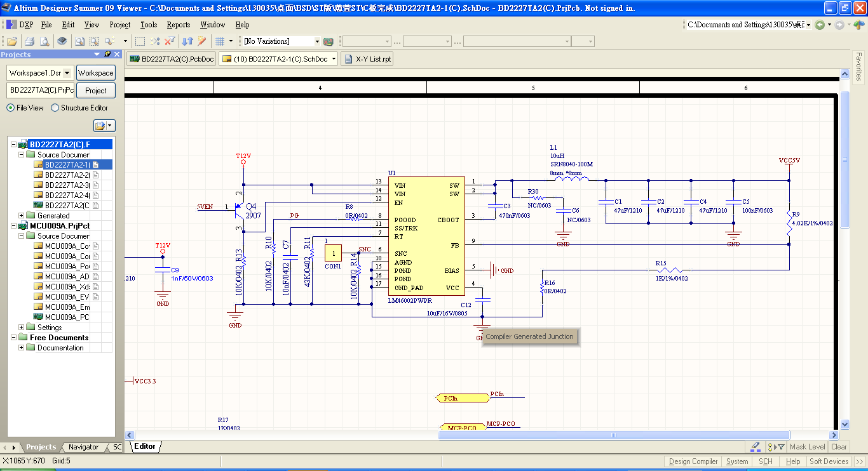Select the dashed rectangle selection tool

(140, 41)
